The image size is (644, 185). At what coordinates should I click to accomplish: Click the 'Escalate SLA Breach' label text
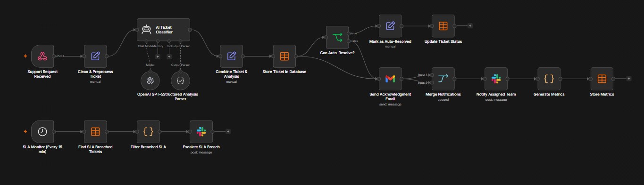coord(201,147)
